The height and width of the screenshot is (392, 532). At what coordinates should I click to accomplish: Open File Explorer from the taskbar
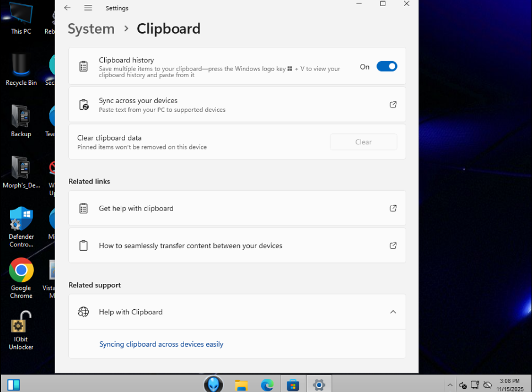[241, 384]
